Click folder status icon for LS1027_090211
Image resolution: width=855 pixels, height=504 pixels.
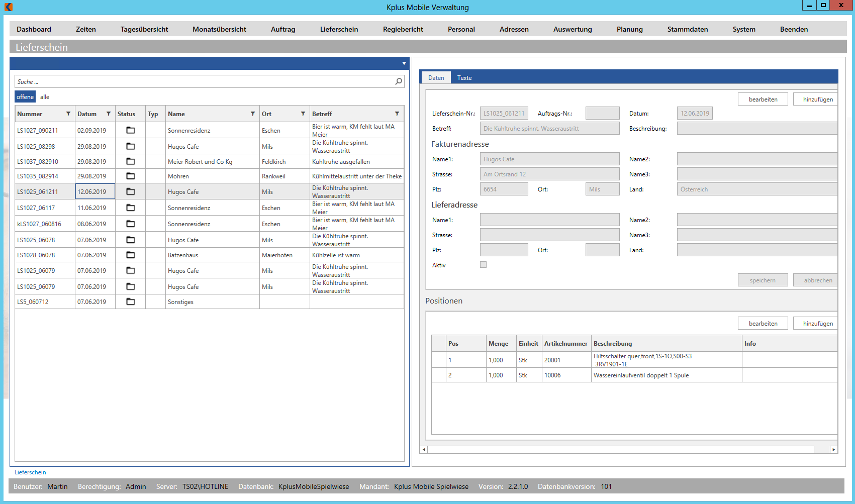click(131, 130)
